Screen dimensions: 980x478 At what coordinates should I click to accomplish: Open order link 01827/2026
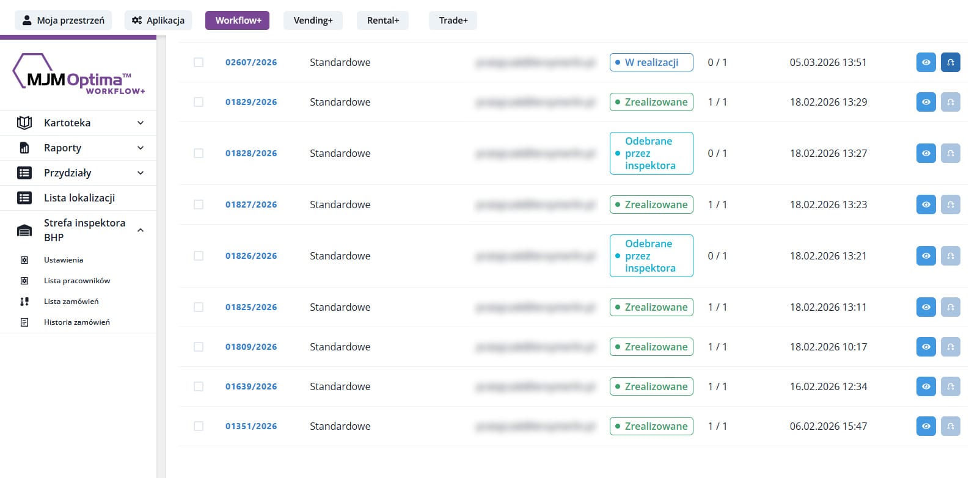click(251, 205)
